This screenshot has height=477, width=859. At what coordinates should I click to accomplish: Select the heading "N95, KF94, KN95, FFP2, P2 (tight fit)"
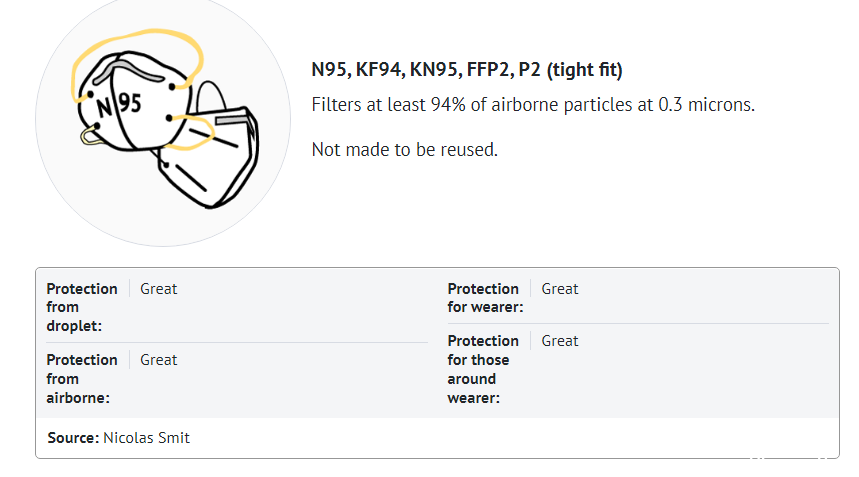tap(467, 70)
